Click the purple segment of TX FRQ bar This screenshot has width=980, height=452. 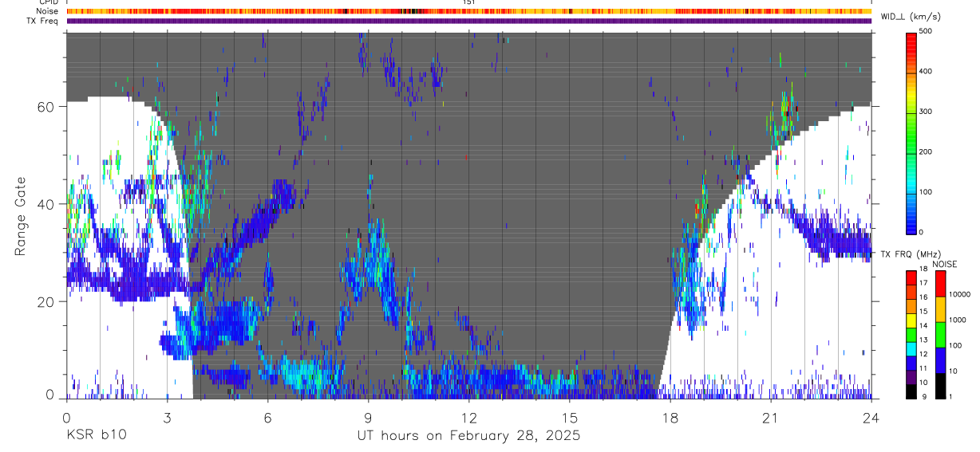(x=911, y=377)
